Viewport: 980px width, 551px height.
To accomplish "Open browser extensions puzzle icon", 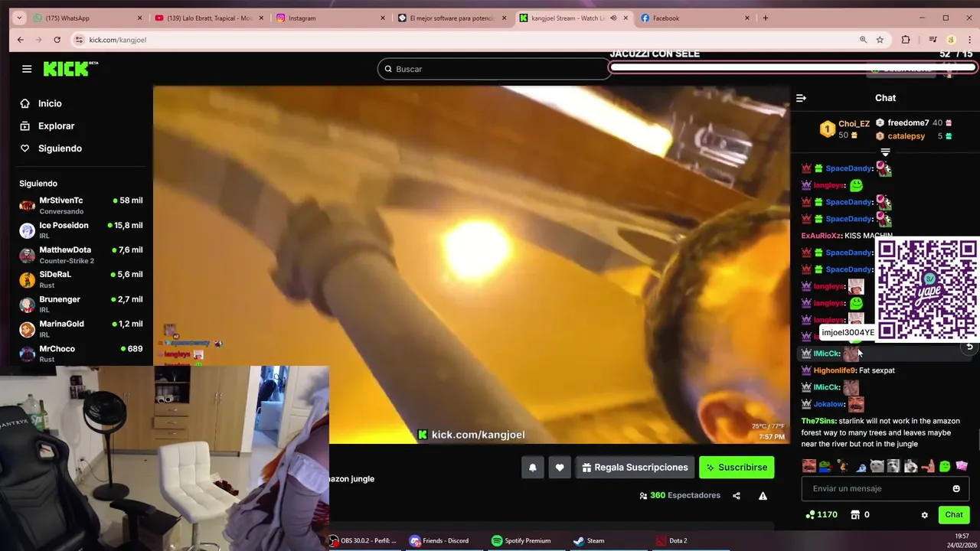I will pyautogui.click(x=906, y=40).
